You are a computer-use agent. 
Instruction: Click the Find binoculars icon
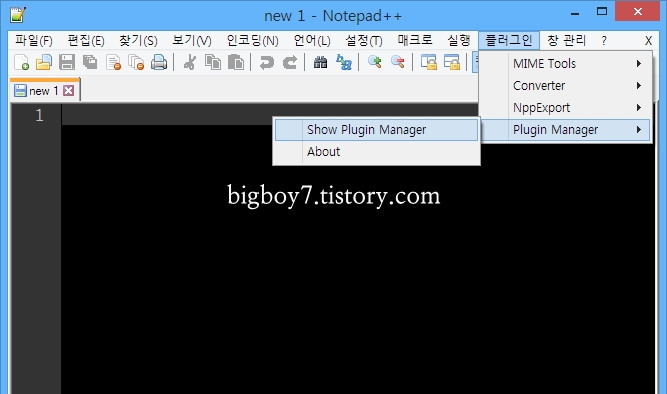pos(320,62)
